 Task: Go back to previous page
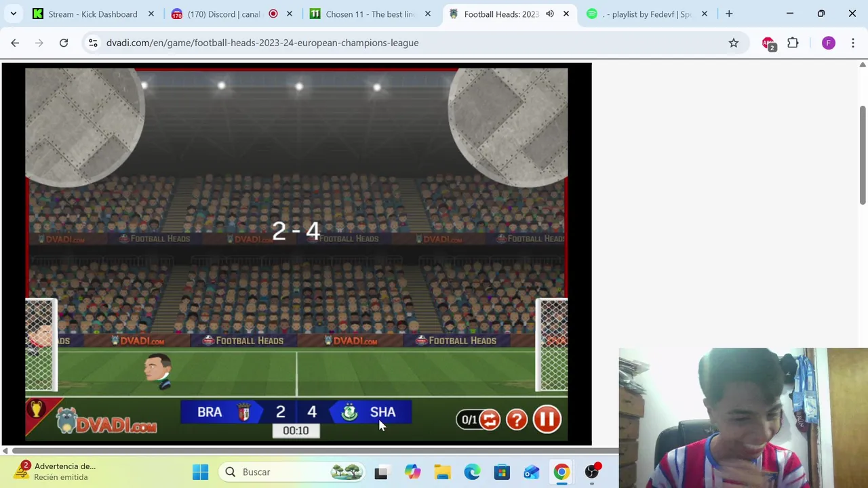coord(15,43)
